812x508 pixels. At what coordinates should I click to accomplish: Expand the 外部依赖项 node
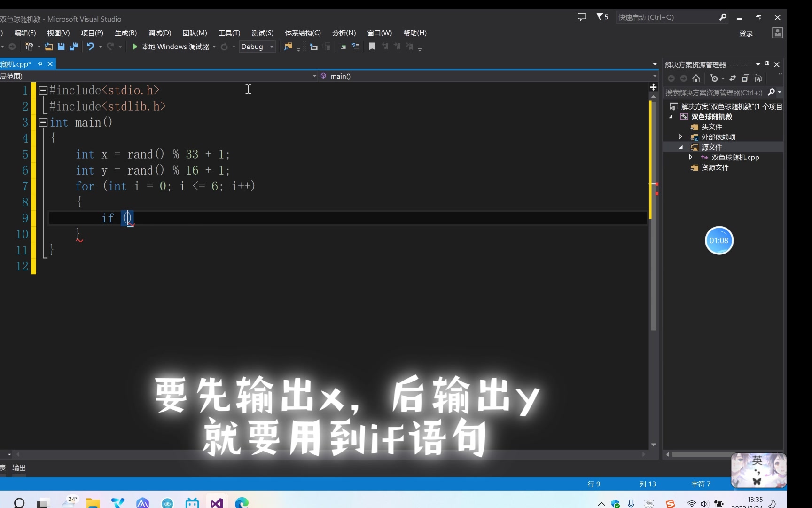click(x=680, y=136)
